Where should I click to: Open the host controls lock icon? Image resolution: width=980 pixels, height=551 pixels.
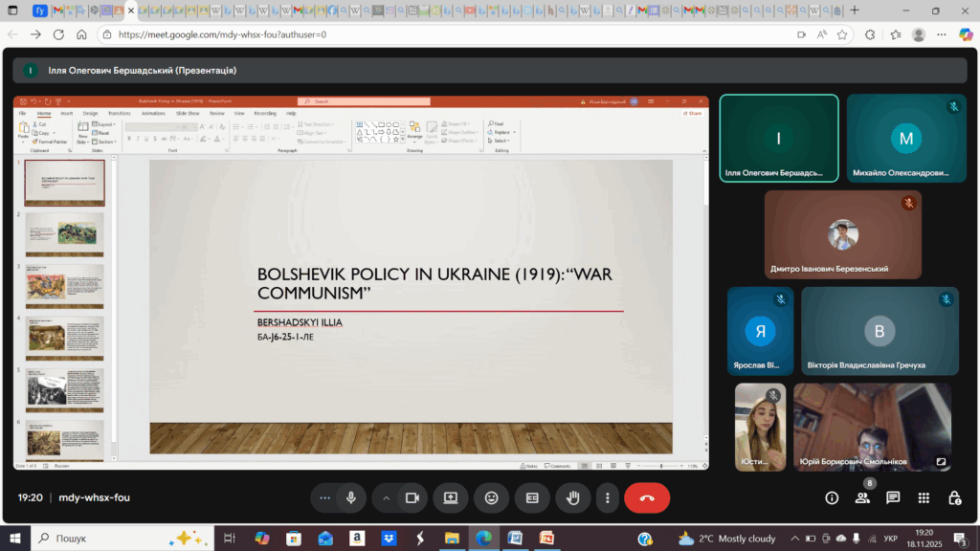pos(954,497)
